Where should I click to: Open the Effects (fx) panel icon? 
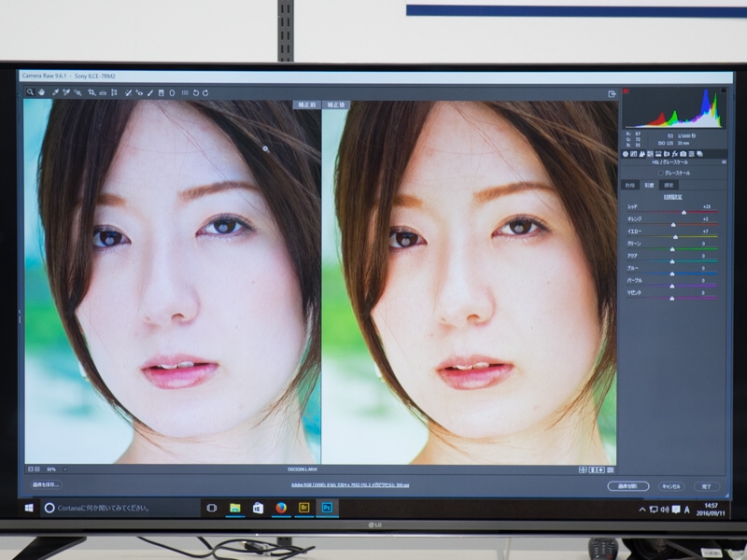coord(675,154)
